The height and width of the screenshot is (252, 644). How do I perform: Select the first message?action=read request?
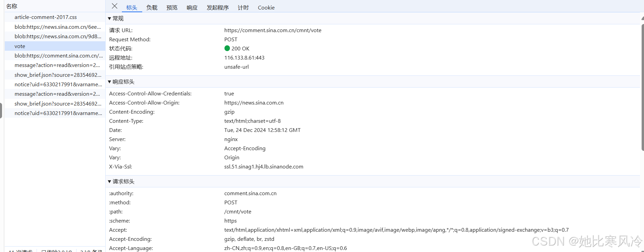pos(55,65)
